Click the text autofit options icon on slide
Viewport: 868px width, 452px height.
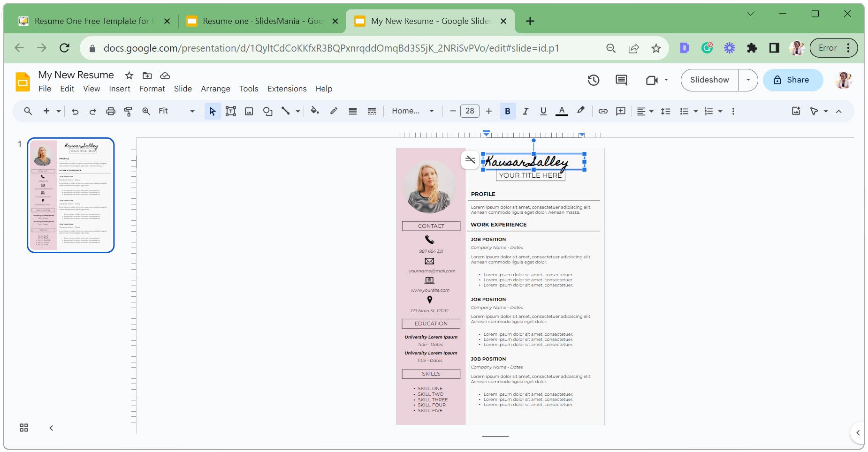click(470, 160)
